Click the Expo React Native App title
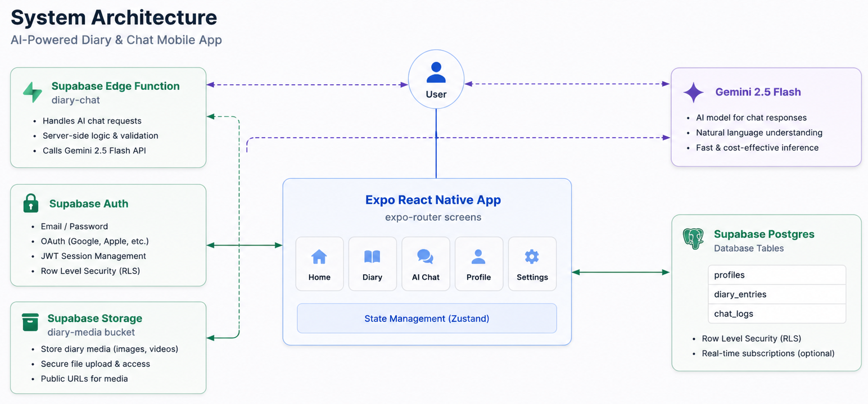 click(x=433, y=199)
